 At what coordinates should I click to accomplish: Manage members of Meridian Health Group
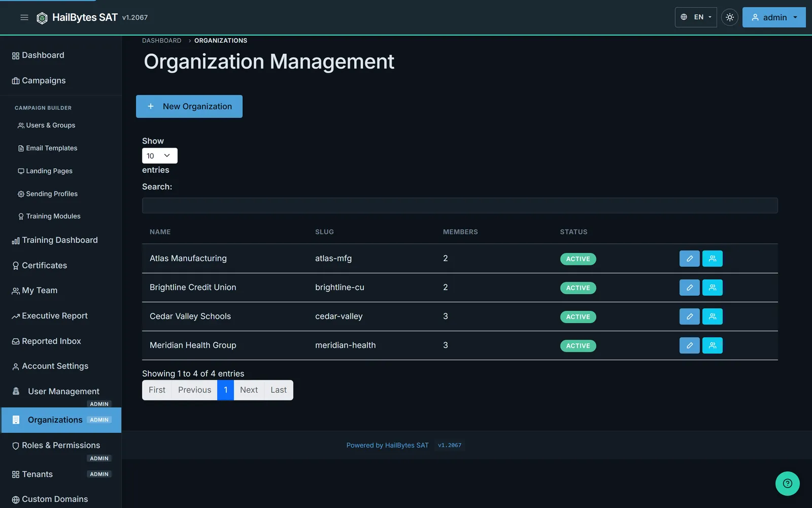click(712, 345)
